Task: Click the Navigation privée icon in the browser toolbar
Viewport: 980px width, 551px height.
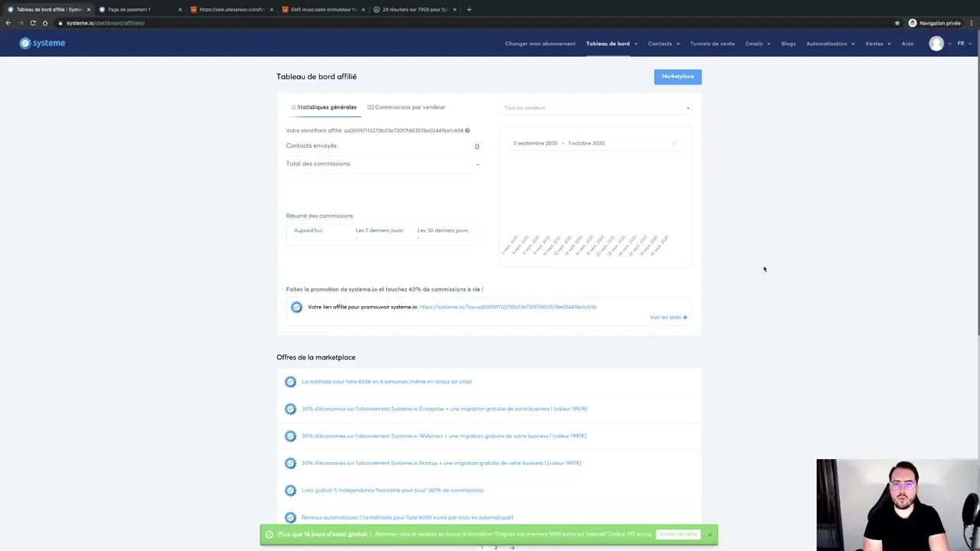Action: click(x=912, y=23)
